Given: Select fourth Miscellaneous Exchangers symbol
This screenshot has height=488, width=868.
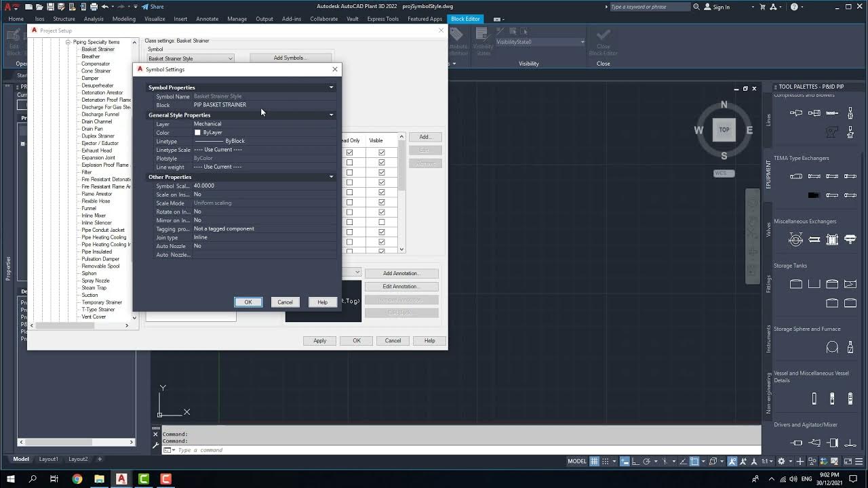Looking at the screenshot, I should [850, 239].
